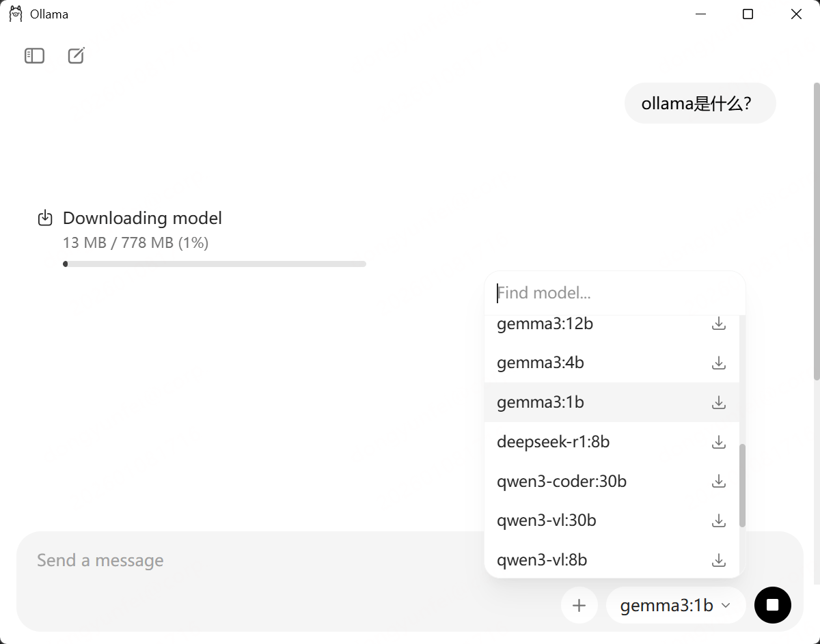Screen dimensions: 820x644
Task: Click download icon for deepseek-r1:8b
Action: point(718,442)
